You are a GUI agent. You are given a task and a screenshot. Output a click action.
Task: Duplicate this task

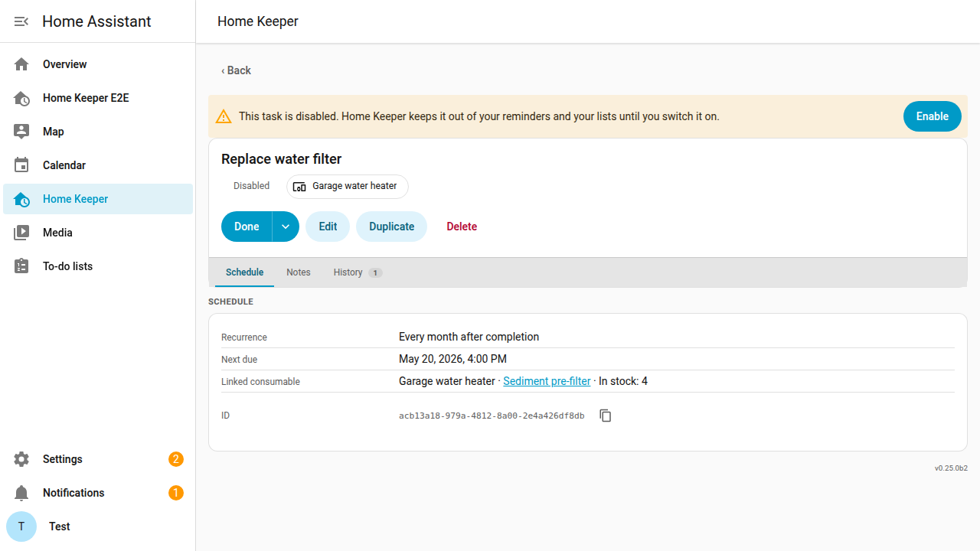coord(391,227)
